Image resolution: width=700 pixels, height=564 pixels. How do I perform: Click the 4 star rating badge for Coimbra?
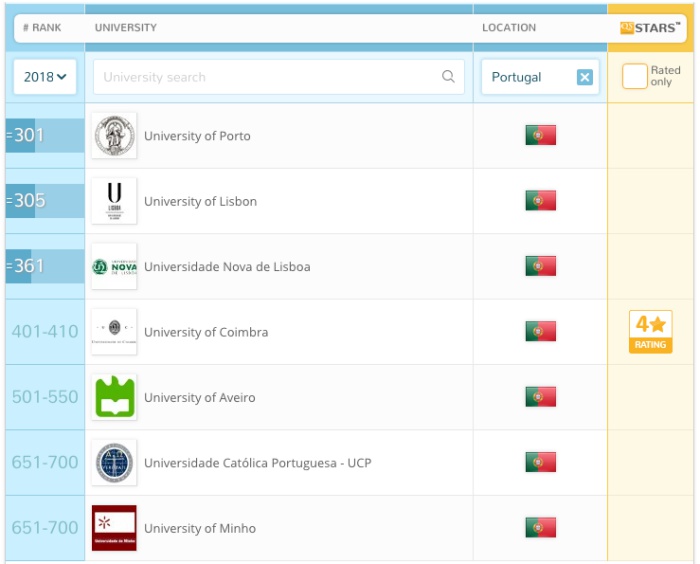650,332
